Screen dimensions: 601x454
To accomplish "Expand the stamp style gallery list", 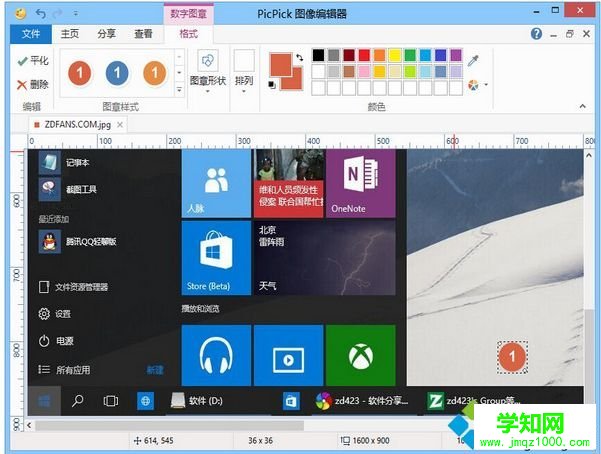I will click(179, 90).
